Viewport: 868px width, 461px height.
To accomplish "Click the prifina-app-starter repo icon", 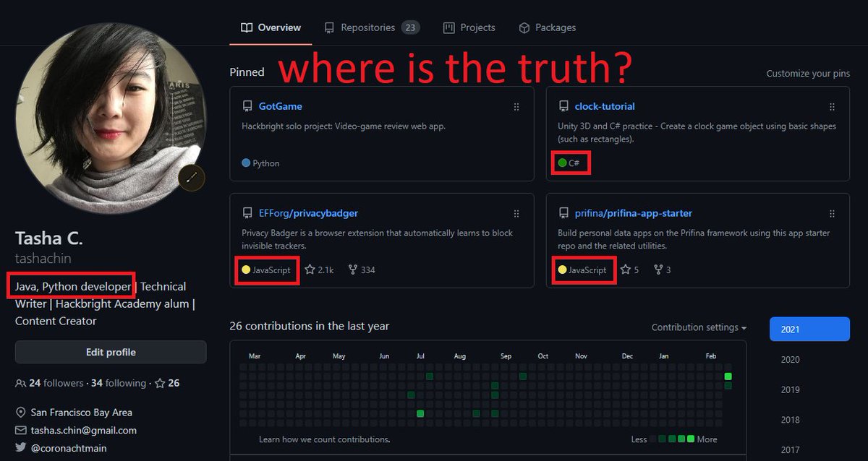I will point(563,213).
